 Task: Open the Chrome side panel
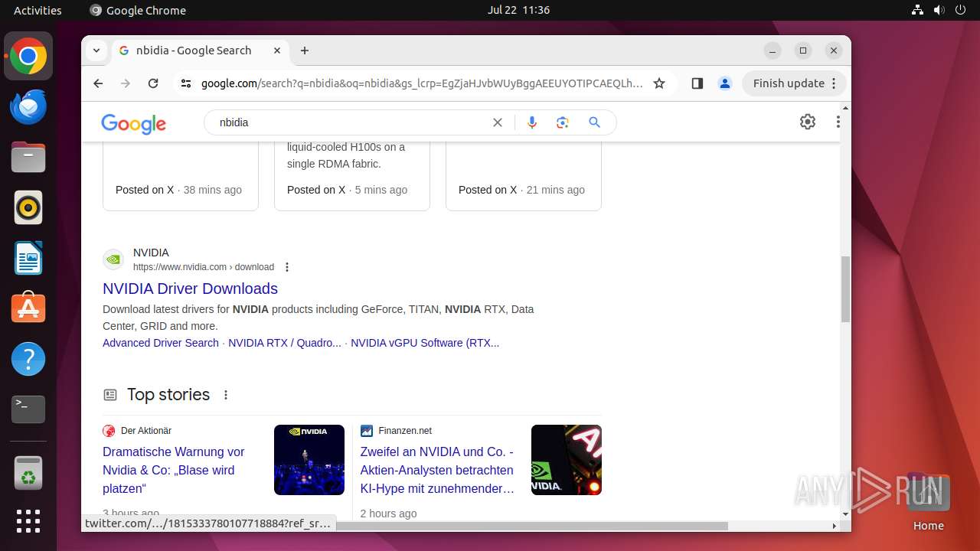(697, 83)
